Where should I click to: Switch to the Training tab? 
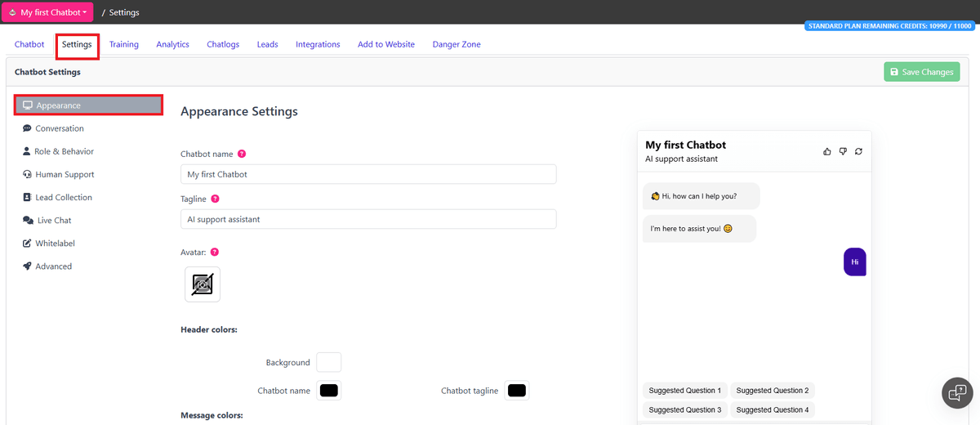click(124, 44)
